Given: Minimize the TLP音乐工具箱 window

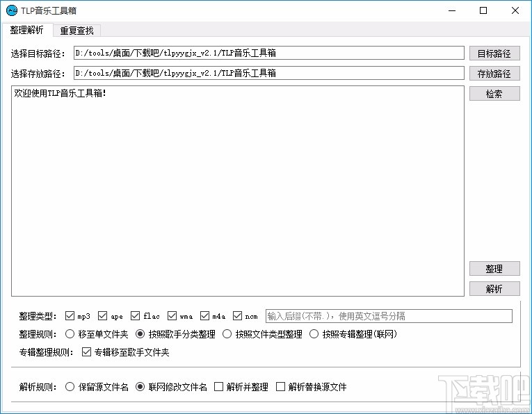Looking at the screenshot, I should pos(452,10).
